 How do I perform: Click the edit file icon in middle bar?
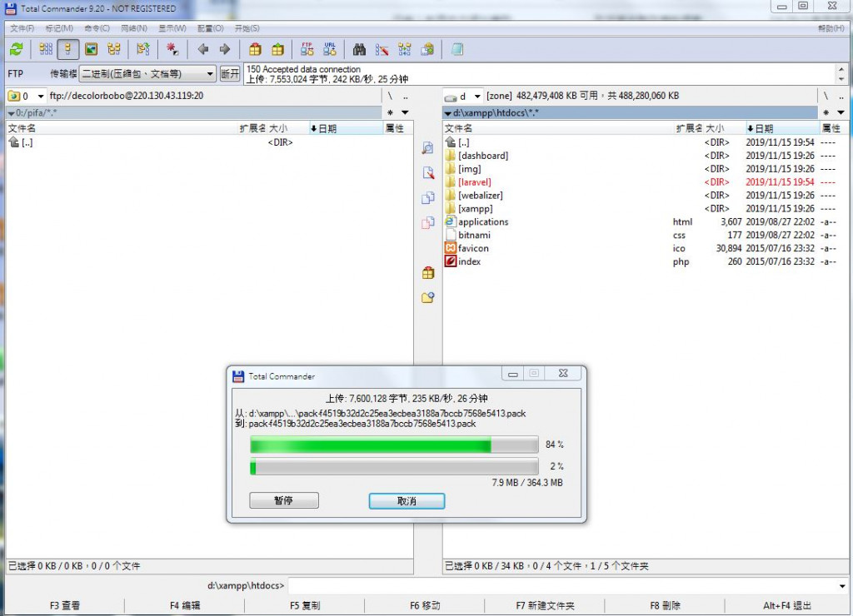pyautogui.click(x=428, y=173)
